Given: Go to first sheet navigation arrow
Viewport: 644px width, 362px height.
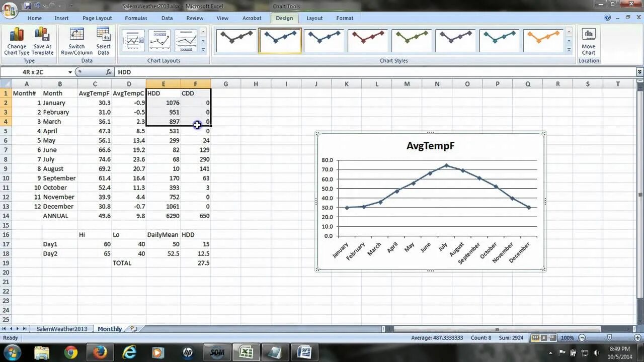Looking at the screenshot, I should (4, 329).
